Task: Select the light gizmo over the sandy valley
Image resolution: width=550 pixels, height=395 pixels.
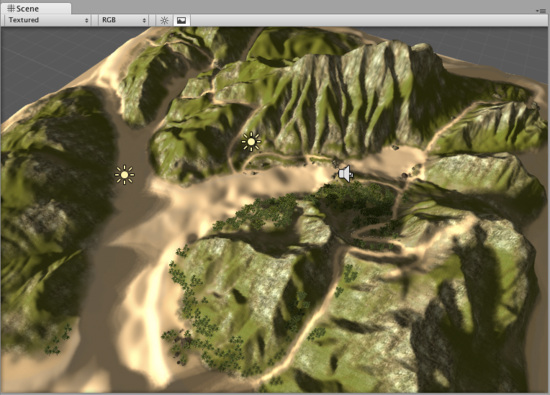Action: click(124, 174)
